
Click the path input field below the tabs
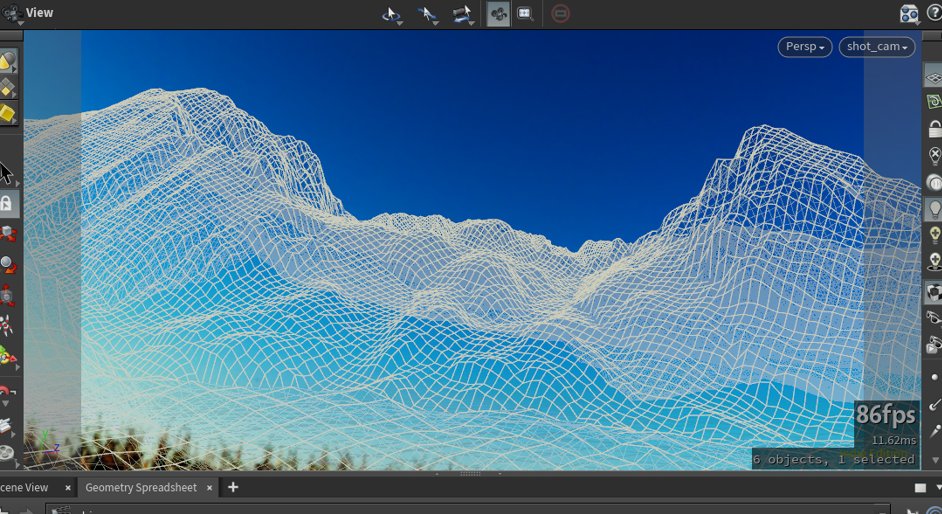467,510
